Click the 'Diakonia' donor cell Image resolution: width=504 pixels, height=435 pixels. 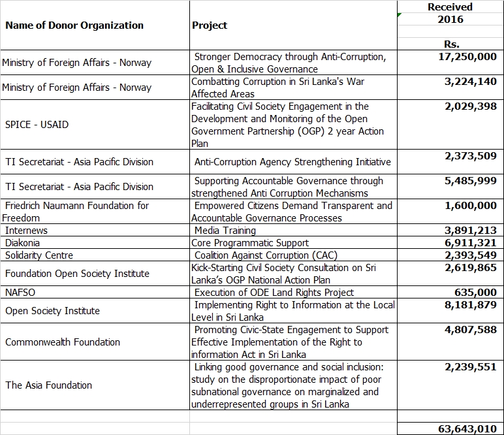click(95, 242)
